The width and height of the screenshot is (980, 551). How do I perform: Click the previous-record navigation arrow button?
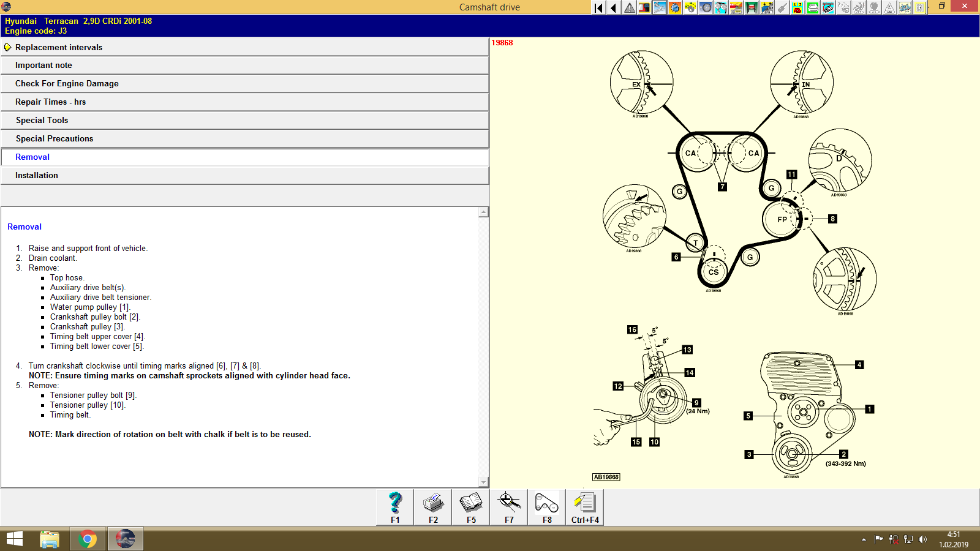tap(613, 8)
